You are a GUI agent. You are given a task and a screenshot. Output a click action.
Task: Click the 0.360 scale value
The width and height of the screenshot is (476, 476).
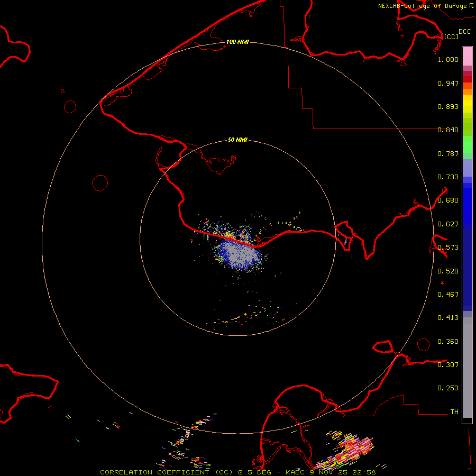tap(448, 342)
